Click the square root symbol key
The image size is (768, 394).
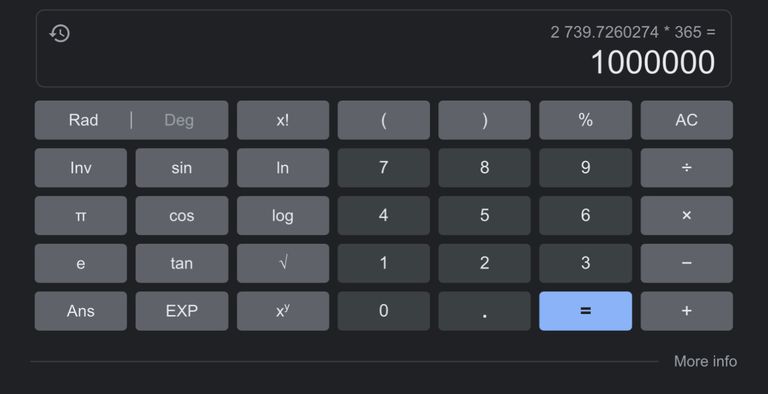point(283,263)
